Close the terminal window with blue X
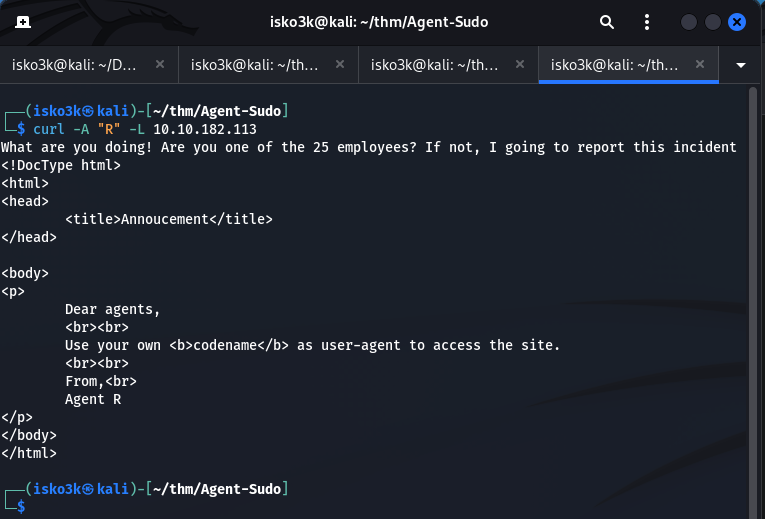This screenshot has height=519, width=765. point(737,22)
